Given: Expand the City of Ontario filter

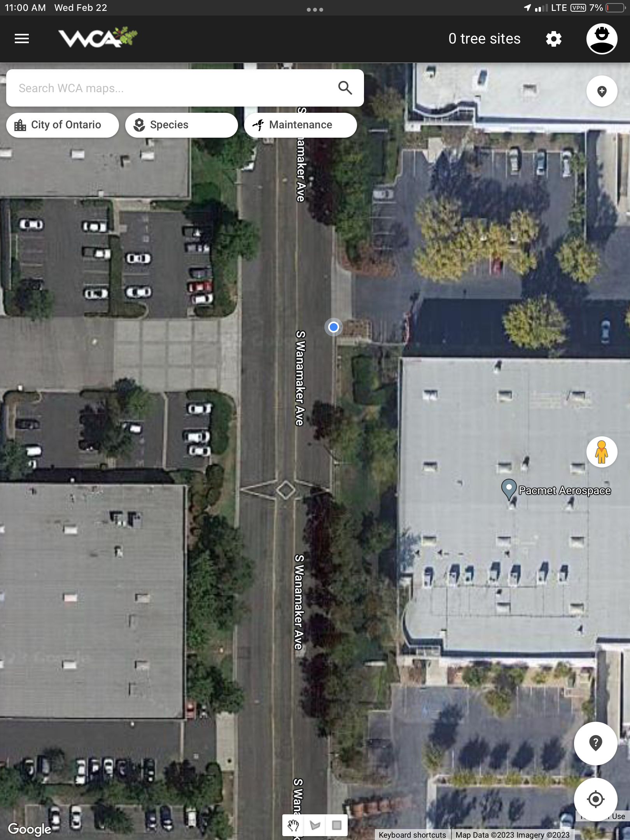Looking at the screenshot, I should [x=63, y=125].
